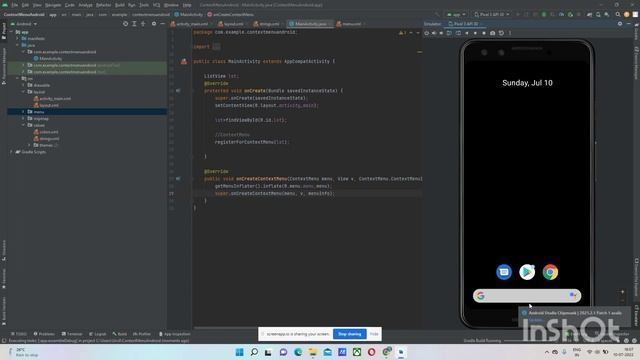The image size is (640, 360).
Task: Open the App Inspection tool window
Action: [x=174, y=334]
